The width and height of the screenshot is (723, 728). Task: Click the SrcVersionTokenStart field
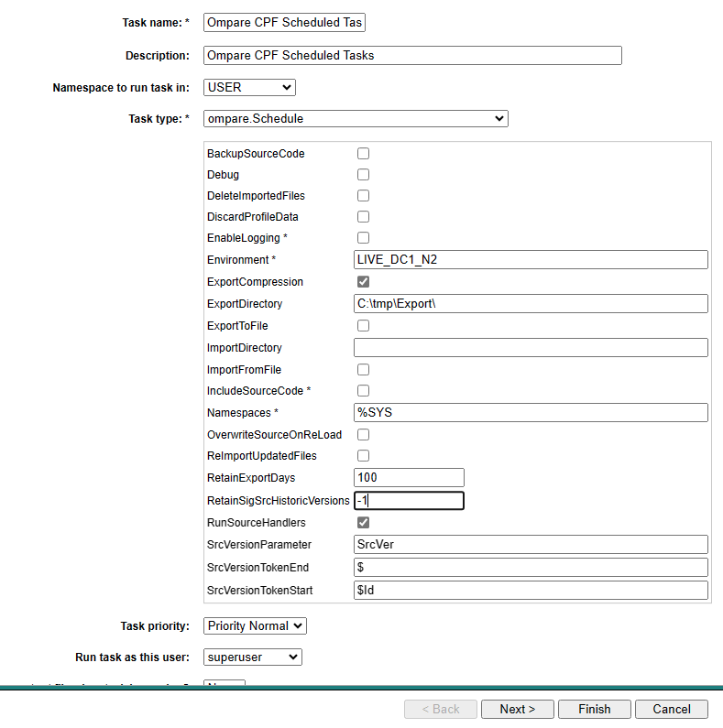click(531, 590)
